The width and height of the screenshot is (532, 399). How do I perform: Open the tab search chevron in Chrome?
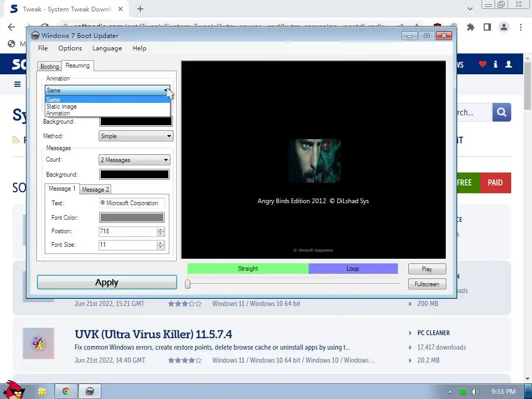click(470, 9)
